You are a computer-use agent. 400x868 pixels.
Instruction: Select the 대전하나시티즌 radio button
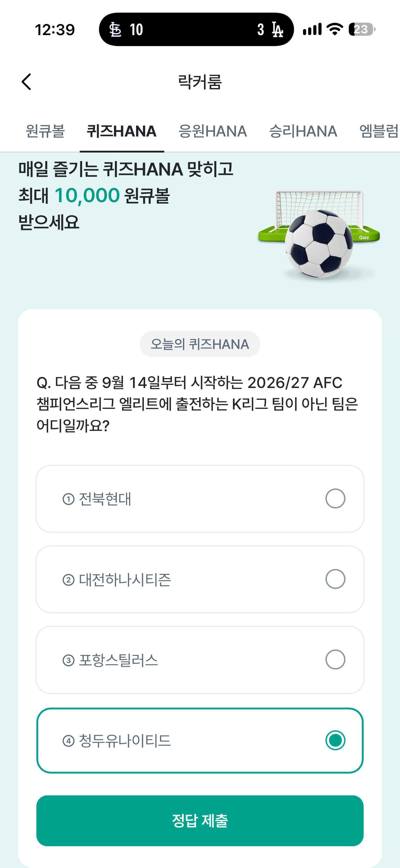tap(335, 579)
